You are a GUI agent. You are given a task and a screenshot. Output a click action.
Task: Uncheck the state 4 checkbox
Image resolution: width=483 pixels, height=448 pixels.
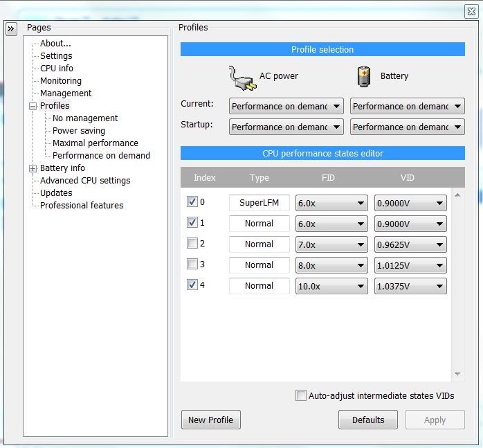point(192,285)
